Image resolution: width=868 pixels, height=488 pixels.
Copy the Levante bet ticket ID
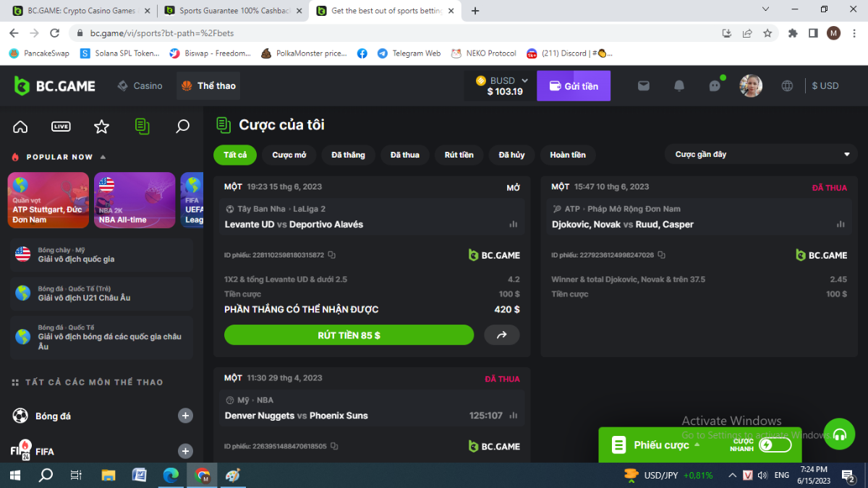click(331, 255)
